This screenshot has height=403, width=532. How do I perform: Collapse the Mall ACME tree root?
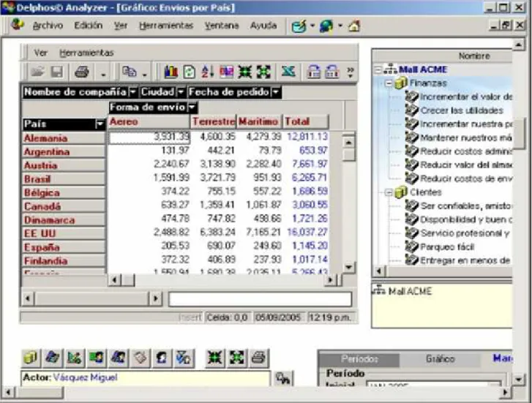[x=378, y=69]
